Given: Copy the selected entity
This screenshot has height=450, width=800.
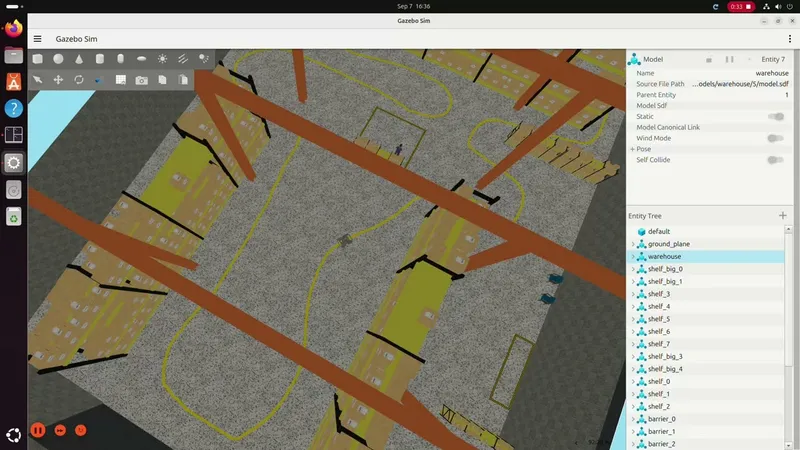Looking at the screenshot, I should pyautogui.click(x=162, y=80).
